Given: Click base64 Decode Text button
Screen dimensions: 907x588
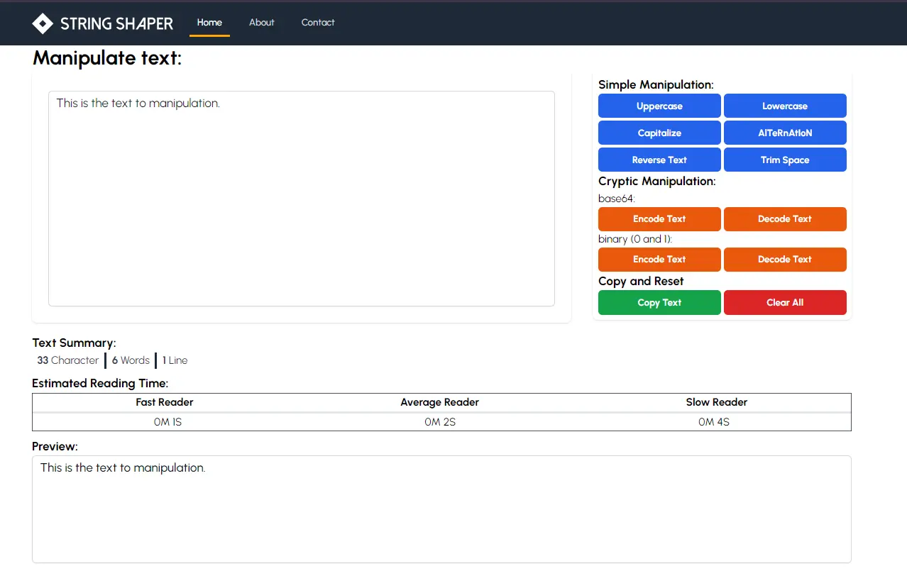Looking at the screenshot, I should 785,218.
